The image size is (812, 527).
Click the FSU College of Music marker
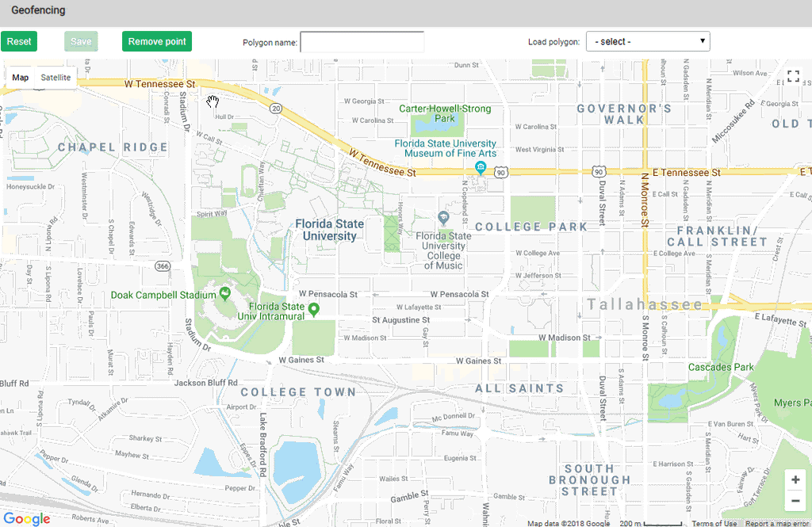click(x=442, y=218)
